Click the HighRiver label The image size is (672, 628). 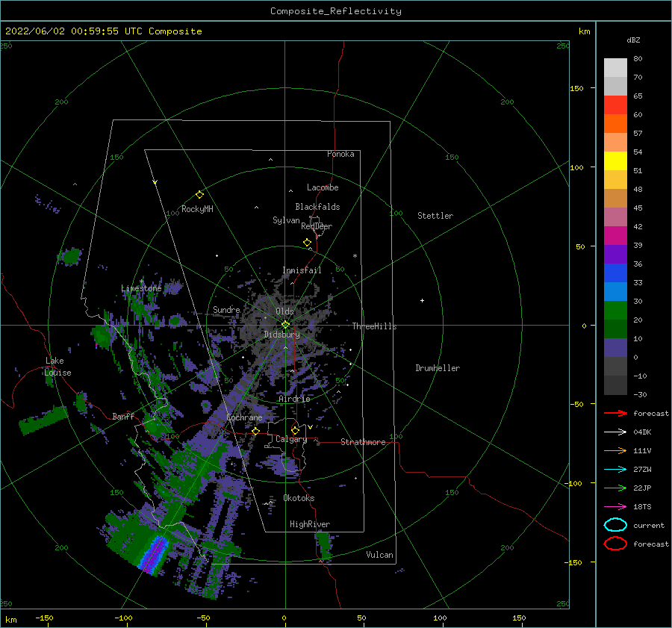pyautogui.click(x=310, y=524)
